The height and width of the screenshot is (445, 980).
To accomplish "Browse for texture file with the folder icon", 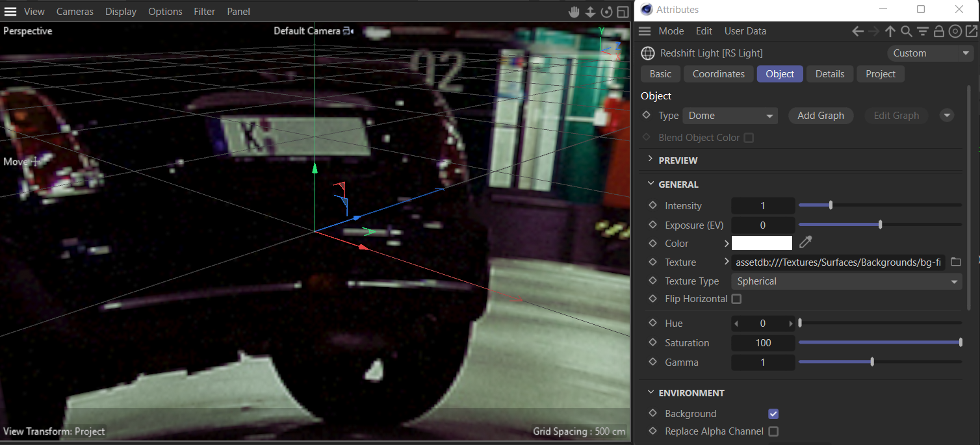I will [955, 262].
